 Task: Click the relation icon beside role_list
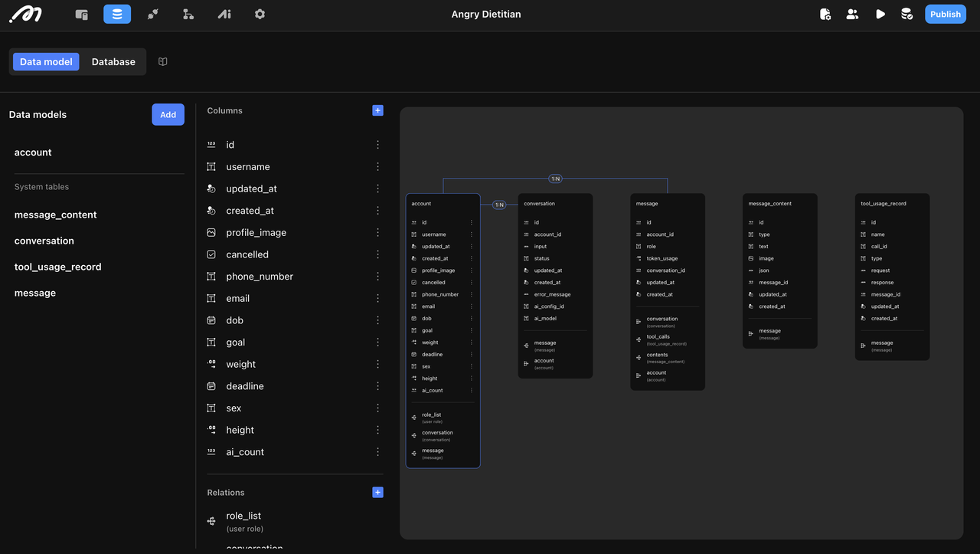[211, 521]
